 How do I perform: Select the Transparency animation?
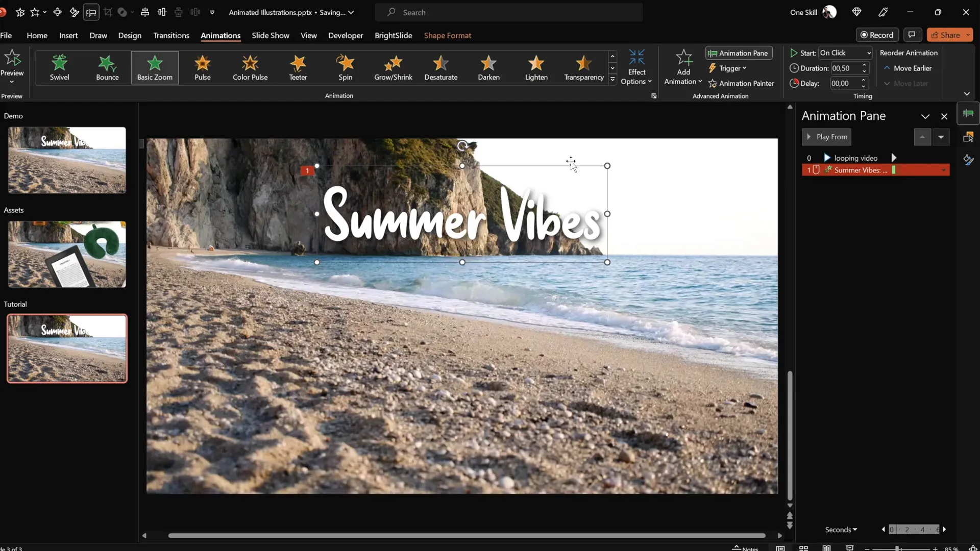click(x=584, y=67)
